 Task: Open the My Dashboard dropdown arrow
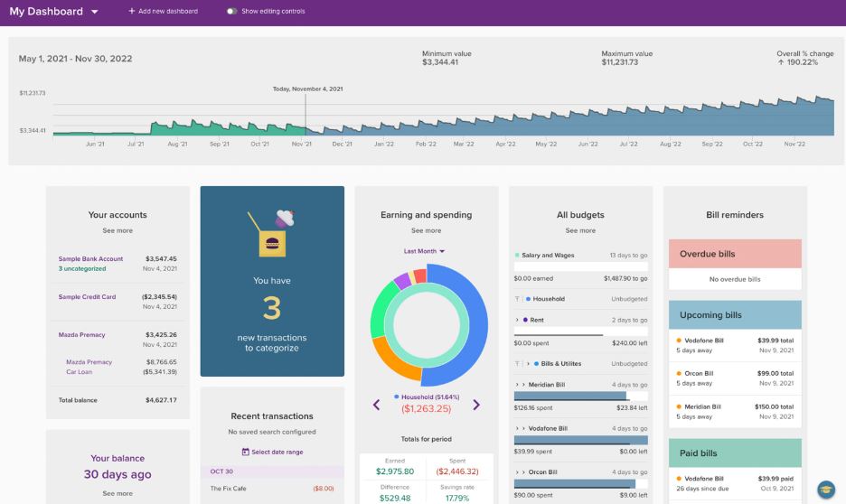pos(94,12)
